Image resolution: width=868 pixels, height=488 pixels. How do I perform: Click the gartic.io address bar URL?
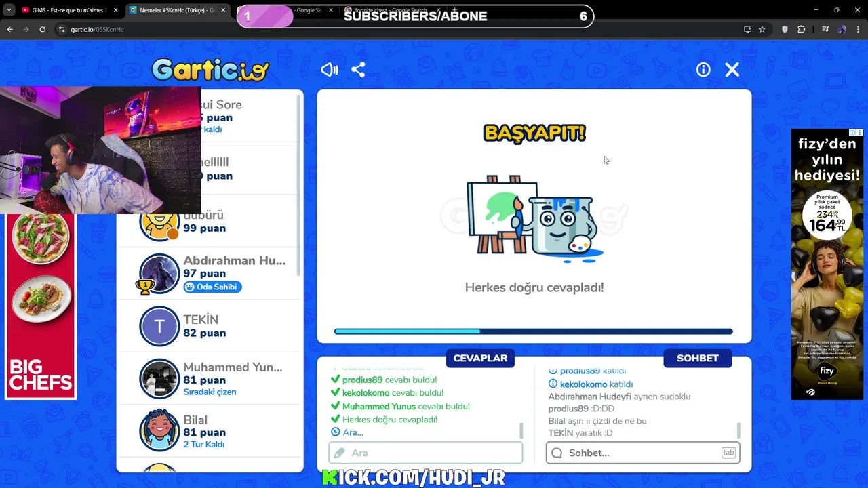pos(97,30)
